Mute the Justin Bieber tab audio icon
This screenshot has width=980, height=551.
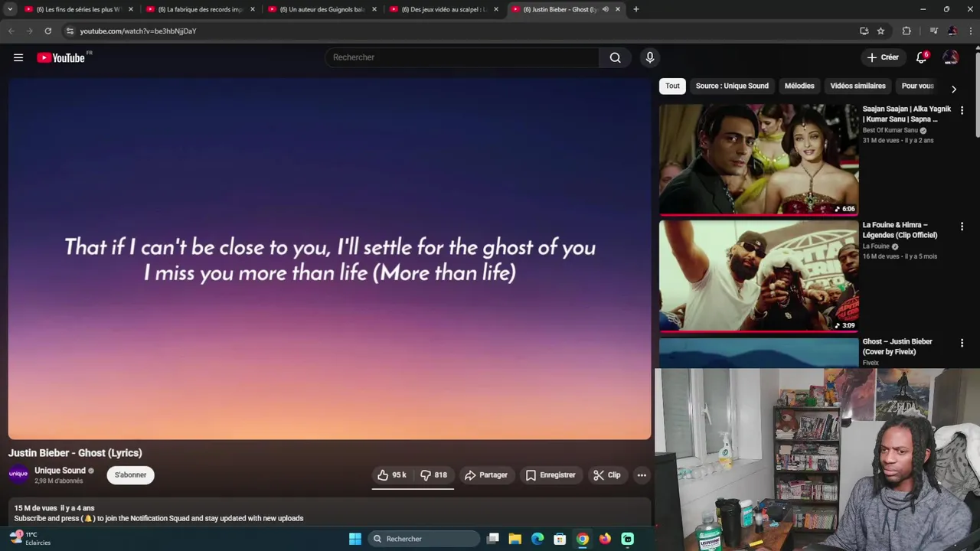[x=605, y=9]
